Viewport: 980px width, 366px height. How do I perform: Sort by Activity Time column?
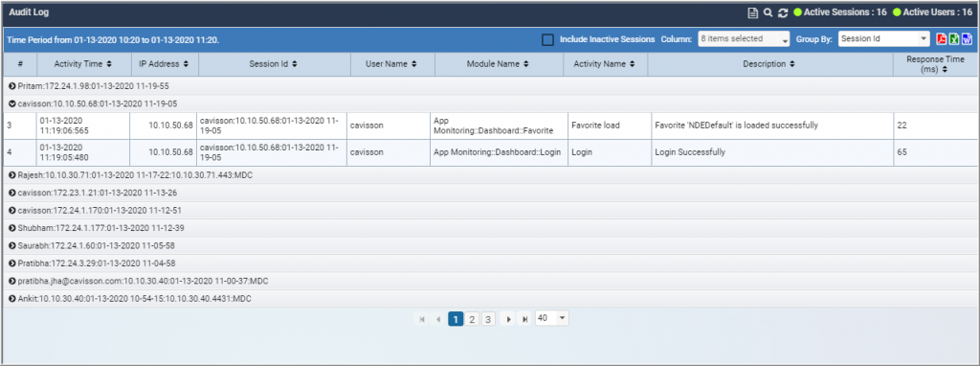tap(83, 64)
